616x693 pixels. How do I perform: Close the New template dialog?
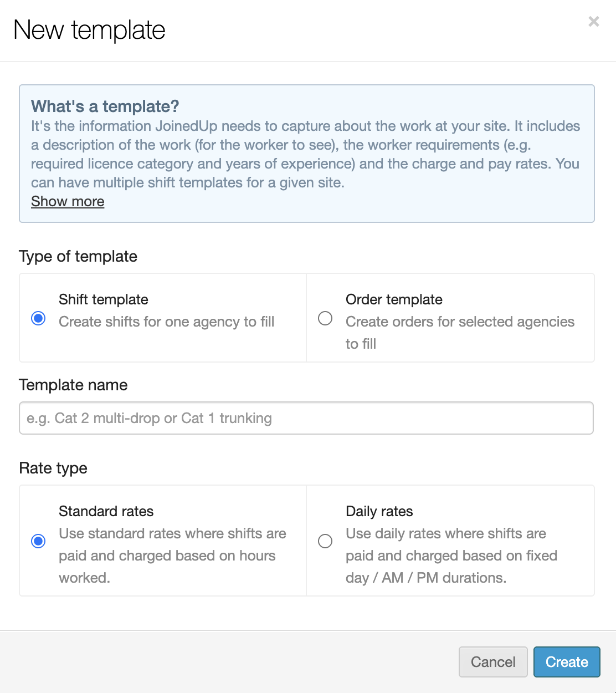(x=593, y=22)
